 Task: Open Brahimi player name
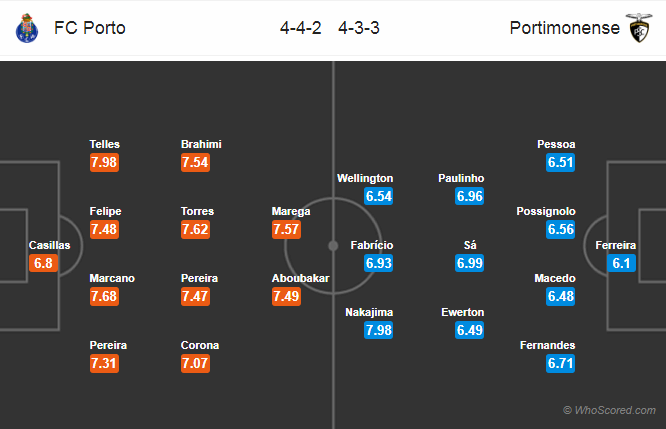(201, 144)
